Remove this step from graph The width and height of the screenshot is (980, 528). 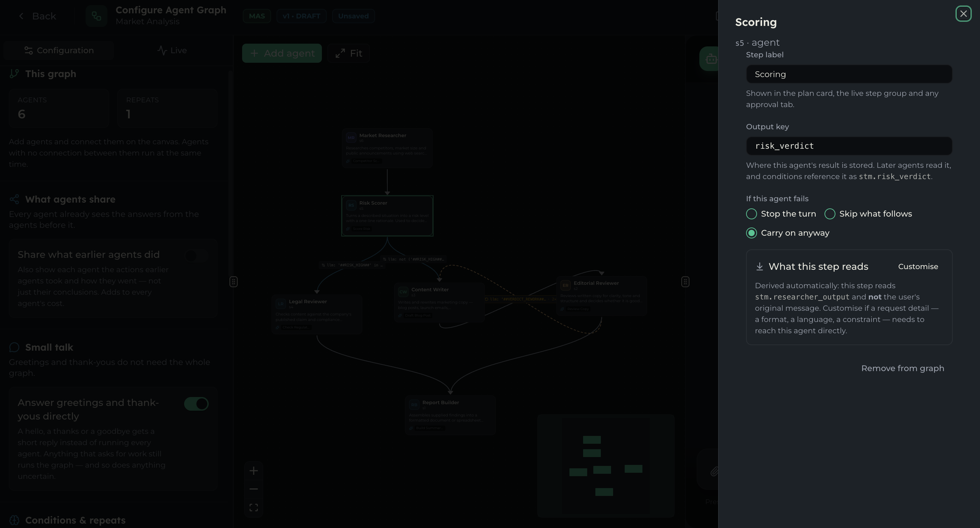(x=902, y=368)
